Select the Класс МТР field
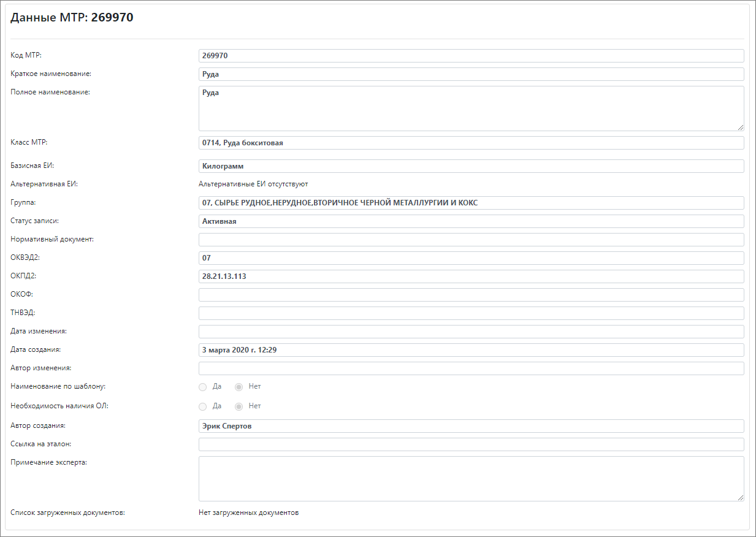 pos(471,143)
